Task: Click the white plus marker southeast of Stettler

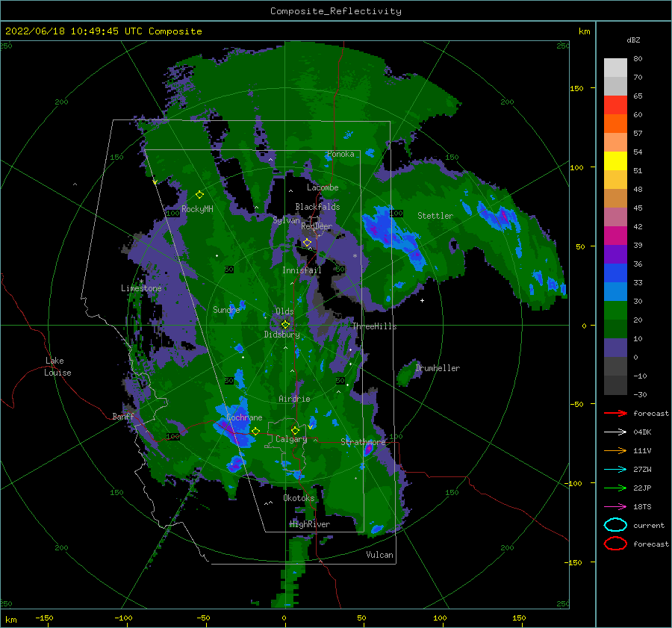Action: [x=422, y=300]
